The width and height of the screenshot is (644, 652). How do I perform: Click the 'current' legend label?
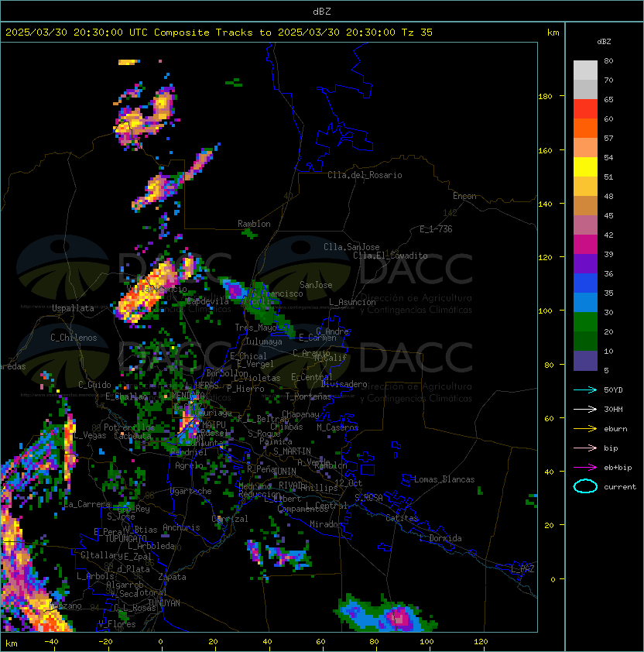620,487
